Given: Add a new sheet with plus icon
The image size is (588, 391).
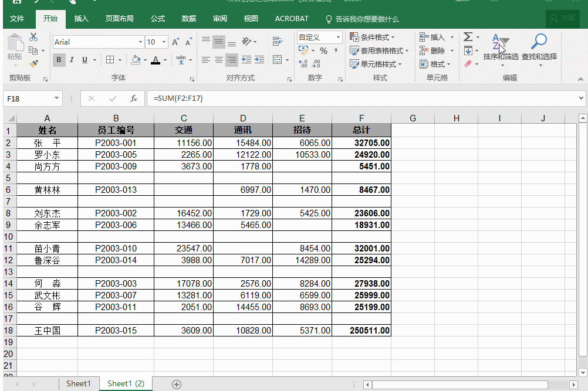Looking at the screenshot, I should [x=177, y=385].
